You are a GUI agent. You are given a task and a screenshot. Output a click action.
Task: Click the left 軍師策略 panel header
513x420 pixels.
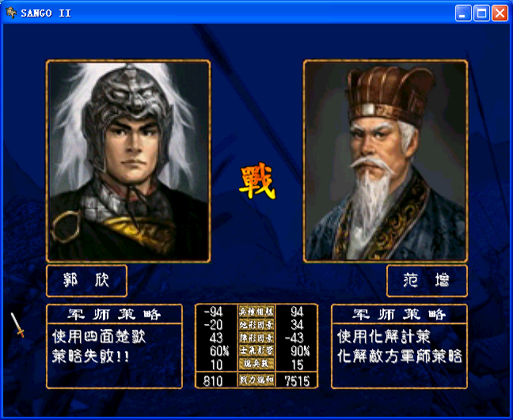(x=115, y=314)
